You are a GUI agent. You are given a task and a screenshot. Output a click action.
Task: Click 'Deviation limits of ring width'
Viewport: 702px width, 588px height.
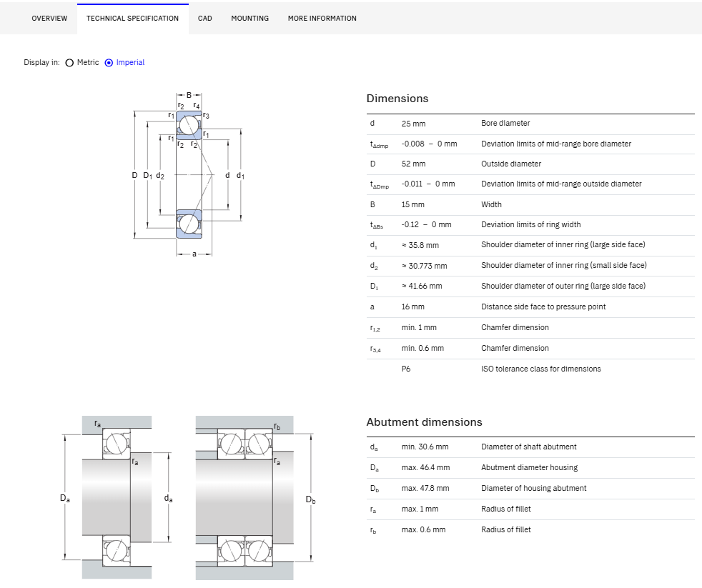click(x=531, y=224)
